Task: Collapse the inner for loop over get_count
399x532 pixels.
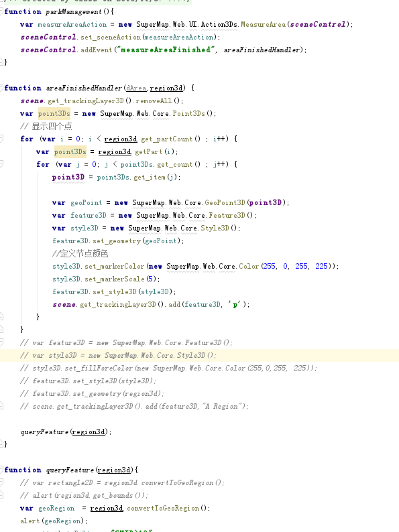Action: pyautogui.click(x=1, y=164)
